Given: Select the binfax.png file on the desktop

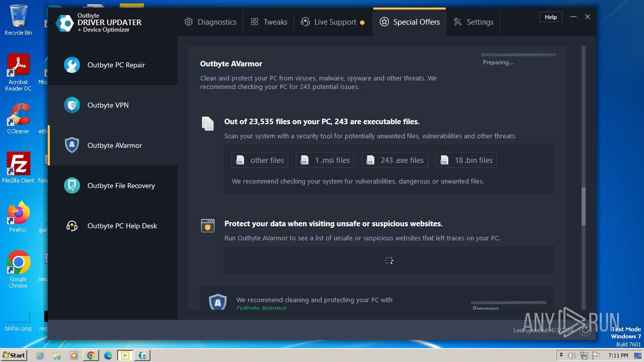Looking at the screenshot, I should point(18,320).
